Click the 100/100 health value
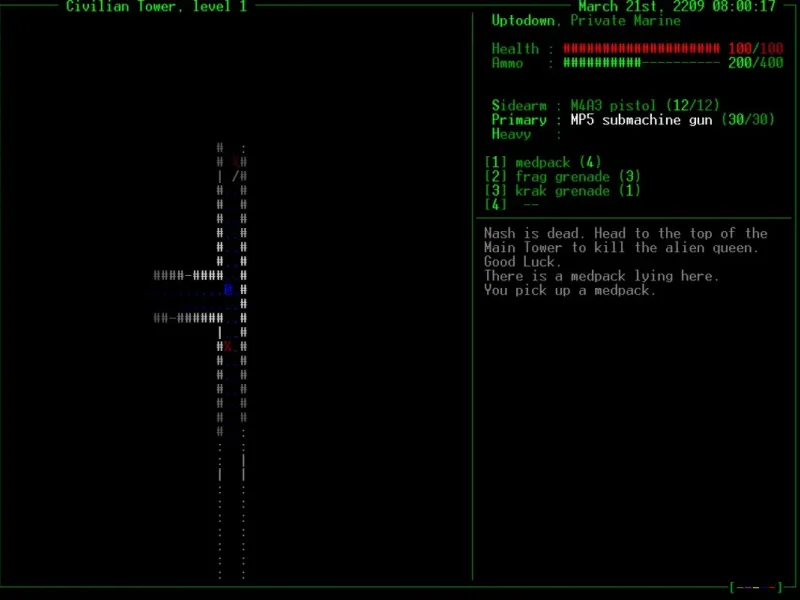The height and width of the screenshot is (600, 800). (756, 48)
